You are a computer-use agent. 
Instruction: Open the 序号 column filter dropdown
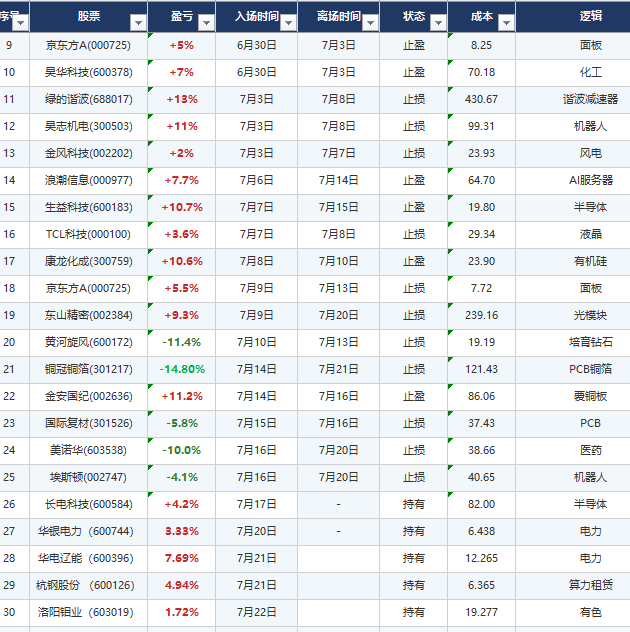click(20, 23)
